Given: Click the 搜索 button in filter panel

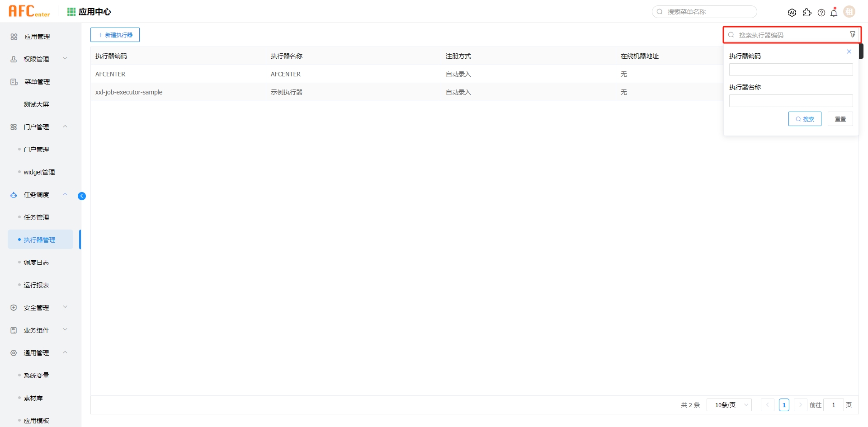Looking at the screenshot, I should coord(805,119).
